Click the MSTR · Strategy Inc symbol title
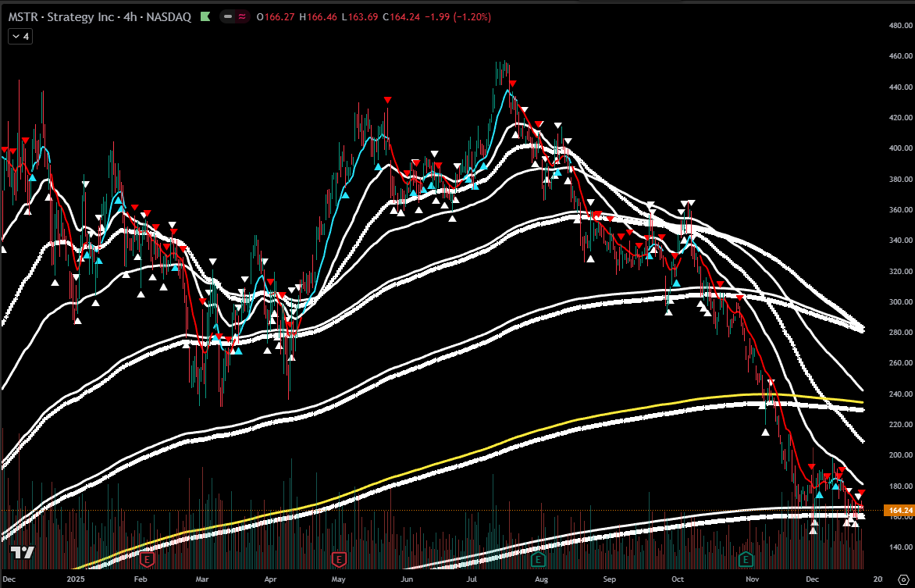The width and height of the screenshot is (915, 588). click(100, 17)
